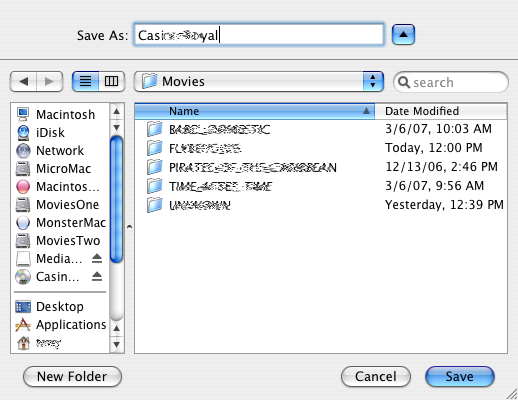Eject the Media volume
The height and width of the screenshot is (400, 518).
point(97,258)
